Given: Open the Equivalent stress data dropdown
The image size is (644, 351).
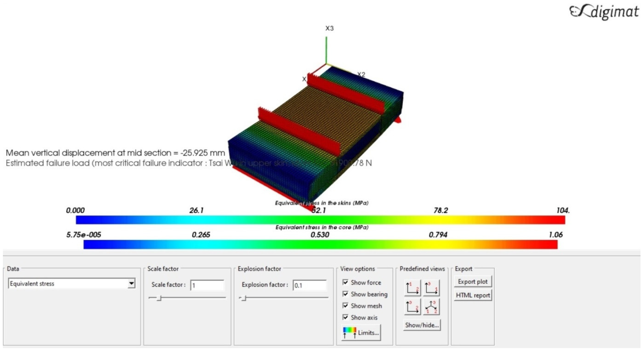Looking at the screenshot, I should coord(131,284).
